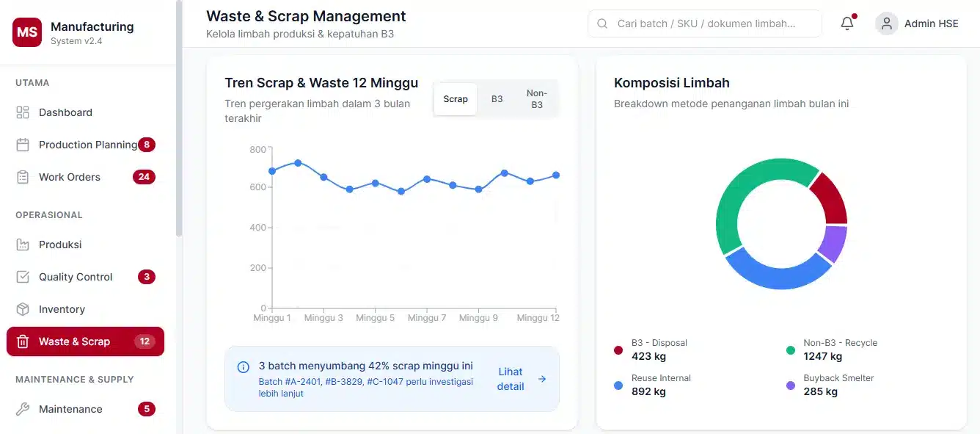Click the Work Orders clipboard icon
Image resolution: width=980 pixels, height=434 pixels.
coord(23,177)
